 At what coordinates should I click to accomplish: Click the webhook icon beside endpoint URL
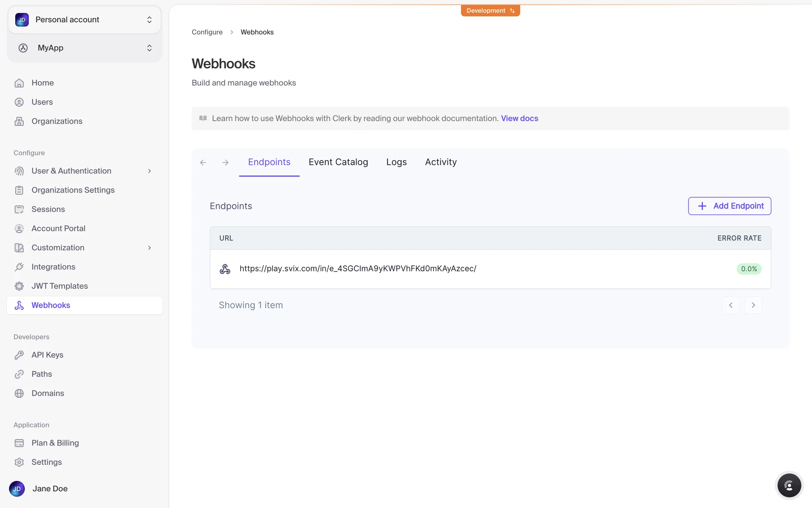tap(225, 269)
